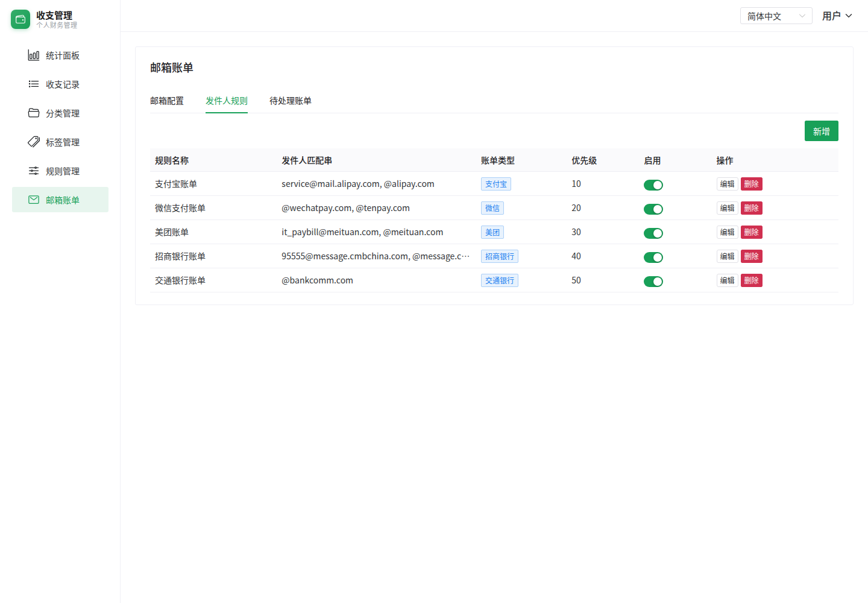Screen dimensions: 868x603
Task: Click the 支付宝 bill type tag
Action: 496,184
